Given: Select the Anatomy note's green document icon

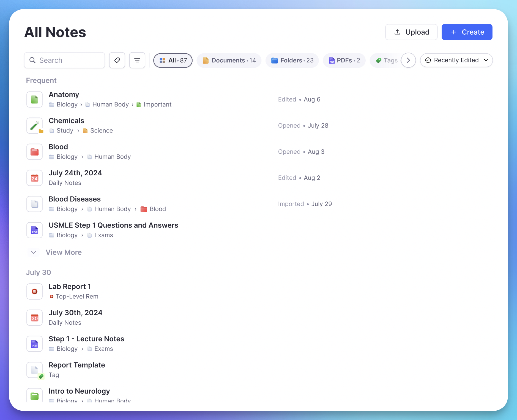Looking at the screenshot, I should pos(34,99).
